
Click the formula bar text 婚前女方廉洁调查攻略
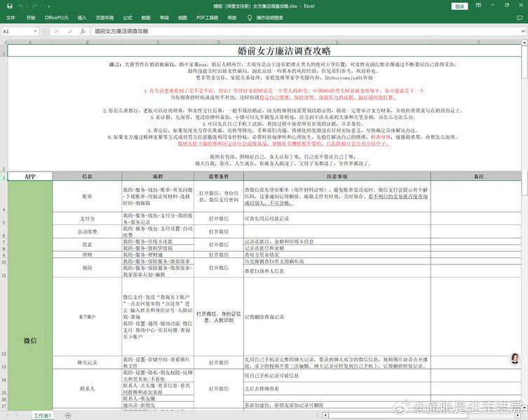[121, 32]
